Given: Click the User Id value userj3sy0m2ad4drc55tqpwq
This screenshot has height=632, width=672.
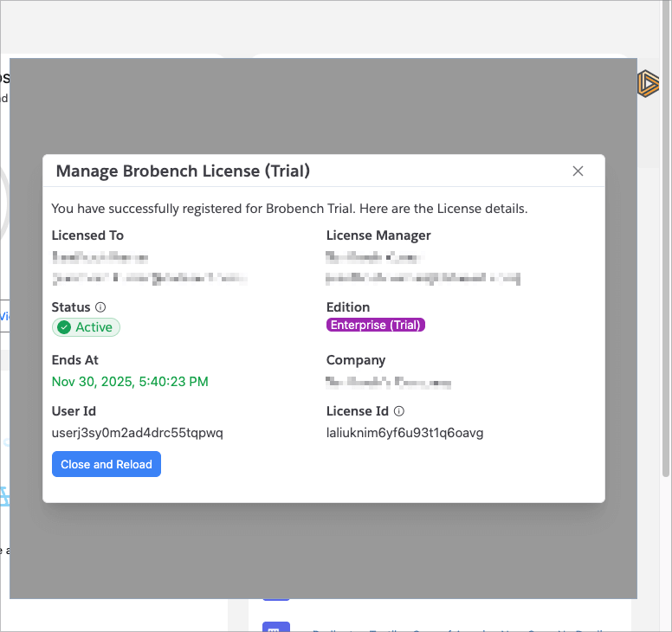Looking at the screenshot, I should pyautogui.click(x=137, y=433).
